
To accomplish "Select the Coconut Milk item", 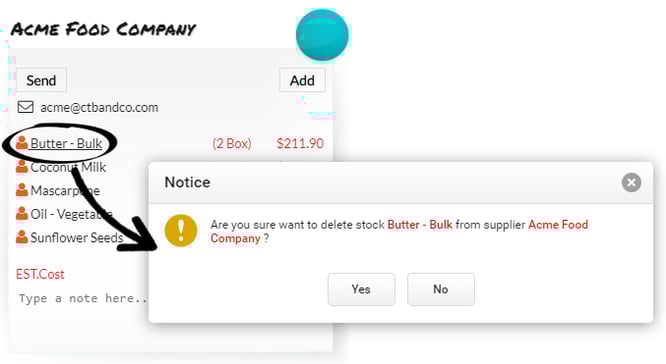I will (68, 167).
